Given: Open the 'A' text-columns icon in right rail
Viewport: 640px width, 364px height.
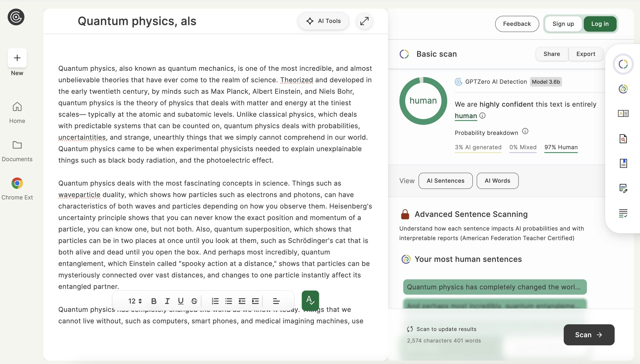Looking at the screenshot, I should [x=623, y=114].
